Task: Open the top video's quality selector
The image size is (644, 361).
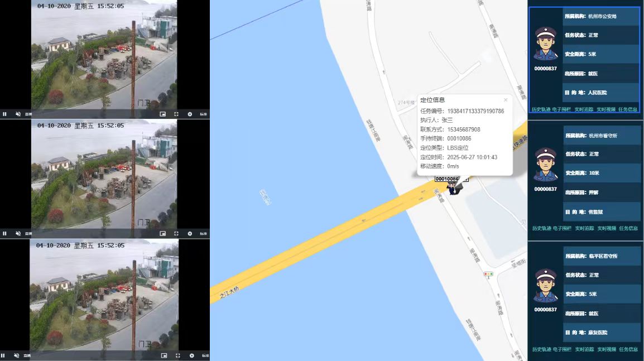Action: coord(203,114)
